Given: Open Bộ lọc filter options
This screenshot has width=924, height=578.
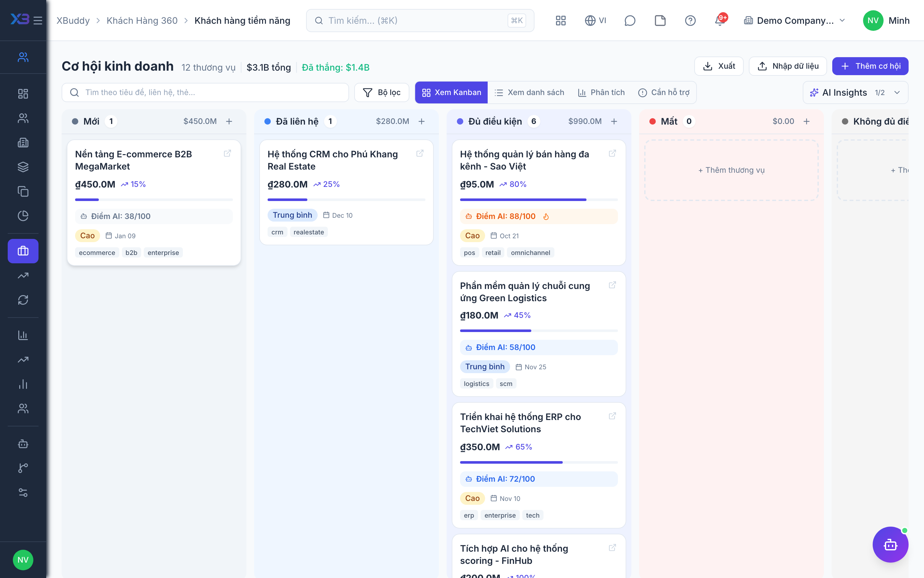Looking at the screenshot, I should point(381,92).
